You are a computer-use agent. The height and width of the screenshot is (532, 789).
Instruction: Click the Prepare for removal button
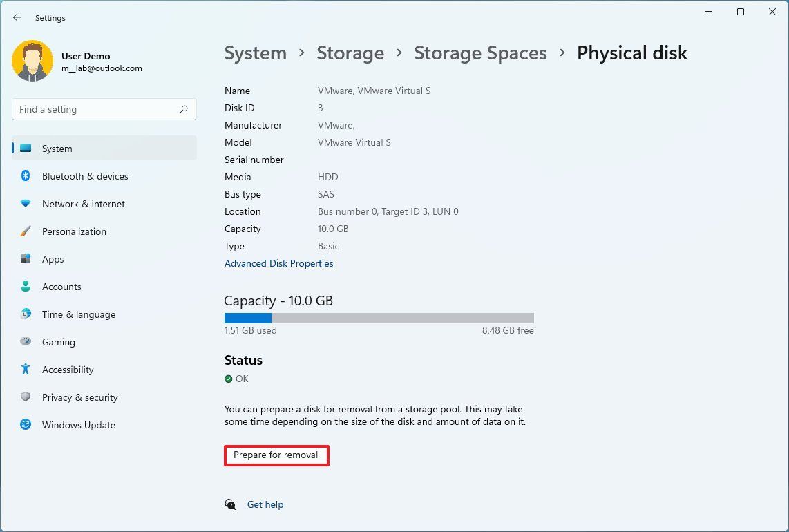pos(276,455)
